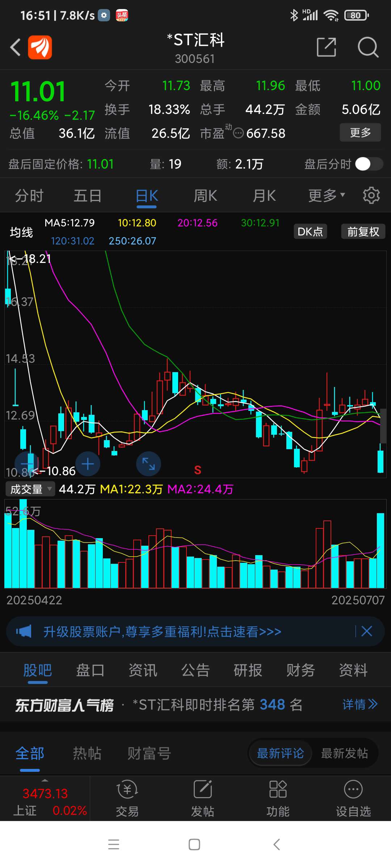Open the Eastmoney orange logo icon

click(40, 47)
